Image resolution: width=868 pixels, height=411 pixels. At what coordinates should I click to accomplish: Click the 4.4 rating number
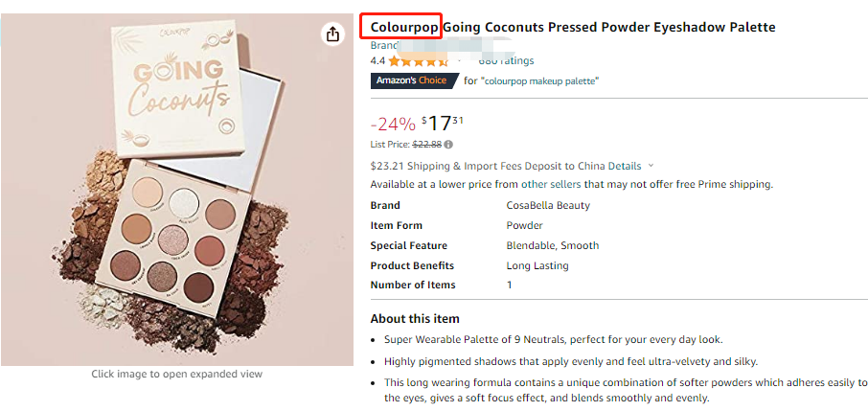[377, 61]
